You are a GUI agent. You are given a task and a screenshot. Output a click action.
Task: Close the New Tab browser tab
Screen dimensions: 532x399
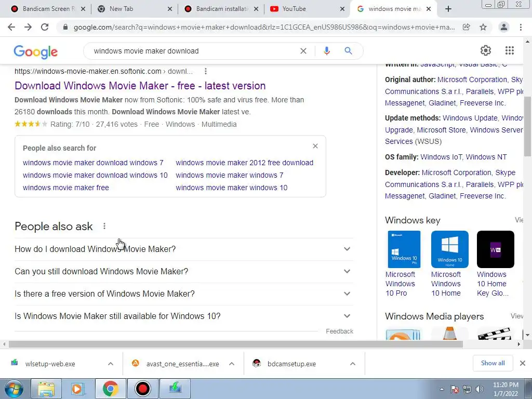(x=170, y=9)
